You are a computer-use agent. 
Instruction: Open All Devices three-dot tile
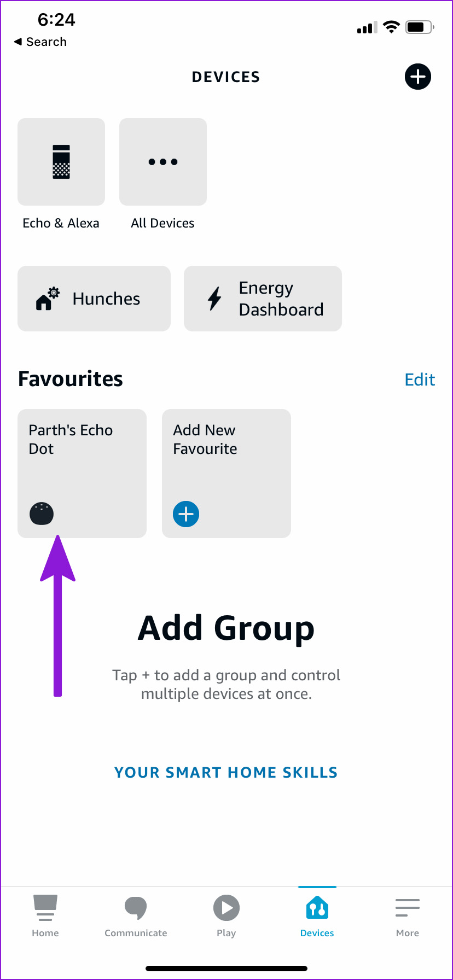(x=163, y=162)
